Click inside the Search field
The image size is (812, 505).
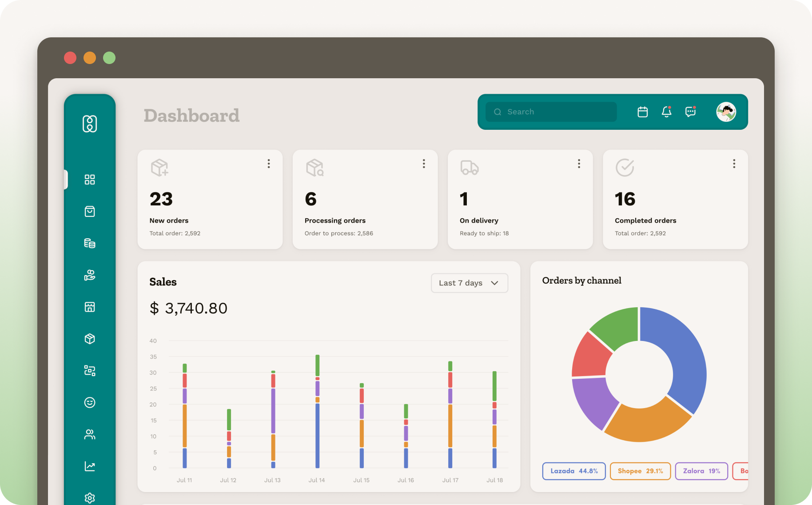pyautogui.click(x=551, y=112)
